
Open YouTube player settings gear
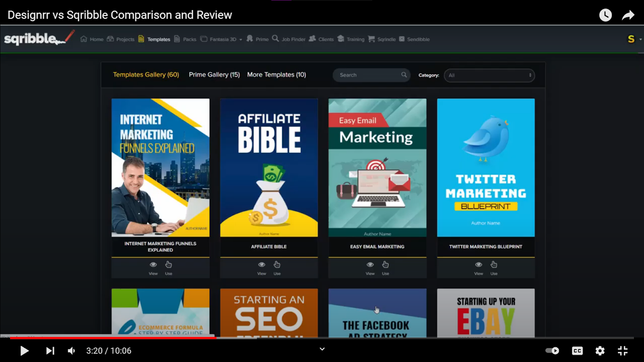[x=600, y=351]
